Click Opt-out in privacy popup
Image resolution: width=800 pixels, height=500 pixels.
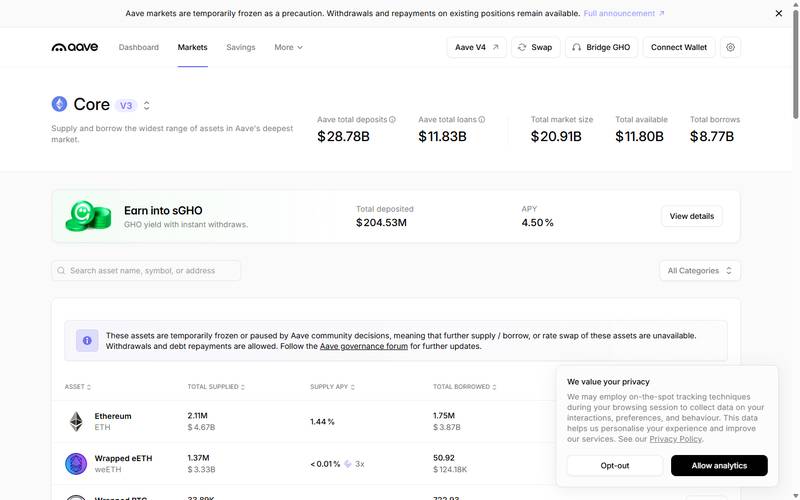click(615, 466)
